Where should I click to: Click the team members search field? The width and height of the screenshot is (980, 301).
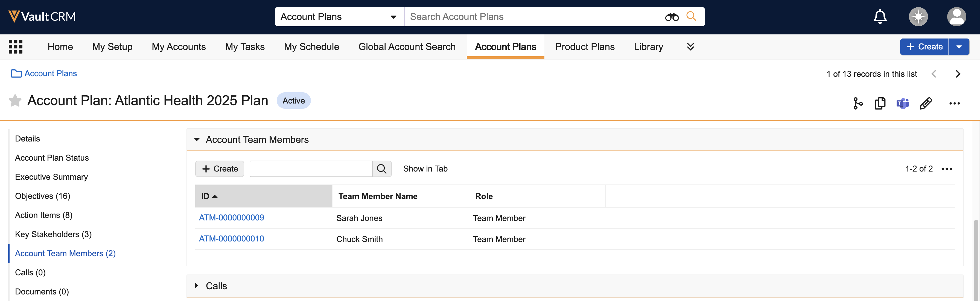click(310, 169)
